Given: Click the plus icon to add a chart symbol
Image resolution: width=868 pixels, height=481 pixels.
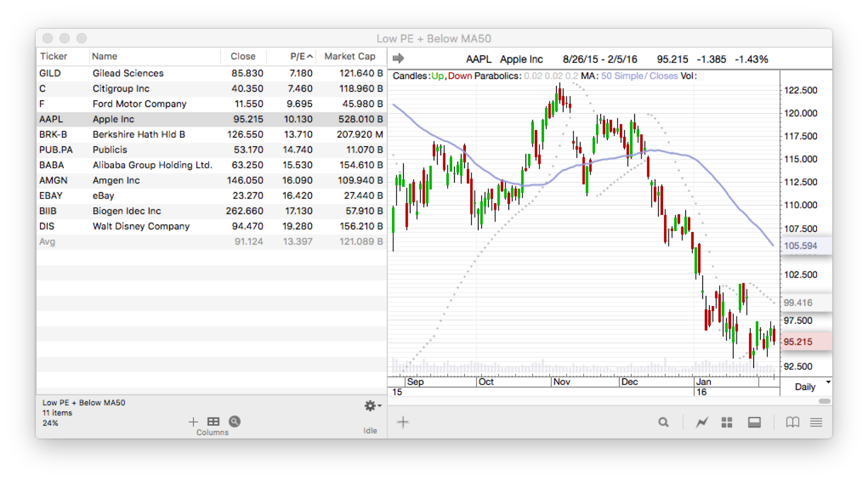Looking at the screenshot, I should [403, 422].
